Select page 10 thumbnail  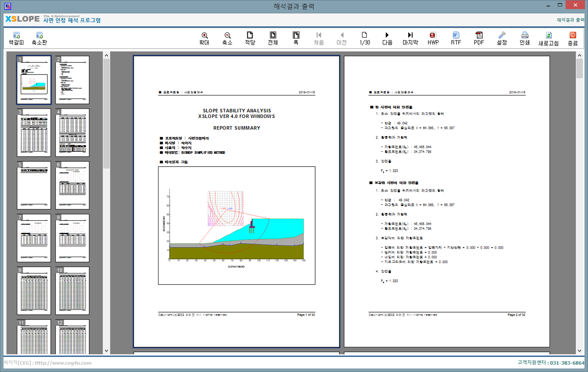(72, 291)
